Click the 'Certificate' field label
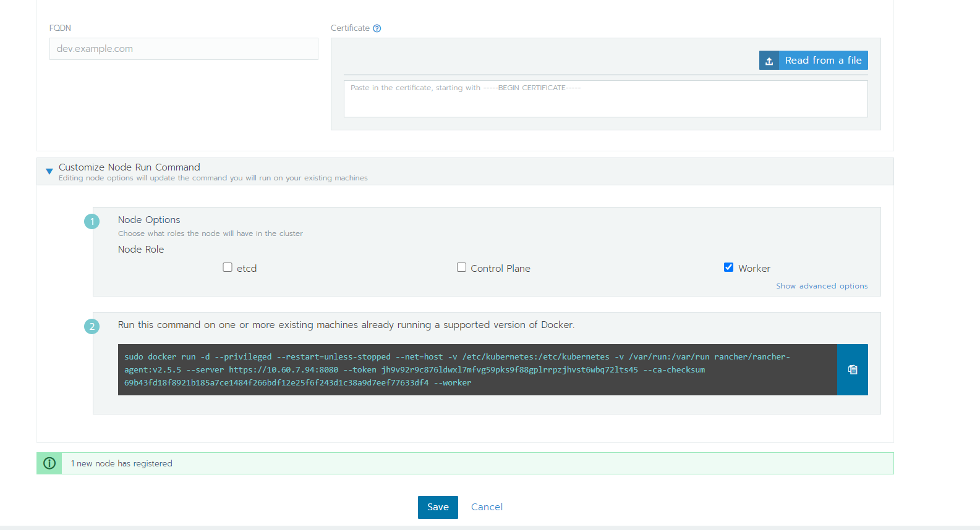This screenshot has width=980, height=530. coord(350,28)
